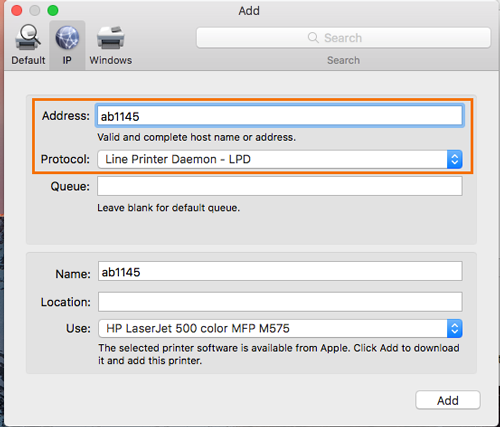
Task: Click the Add window title bar
Action: 249,11
